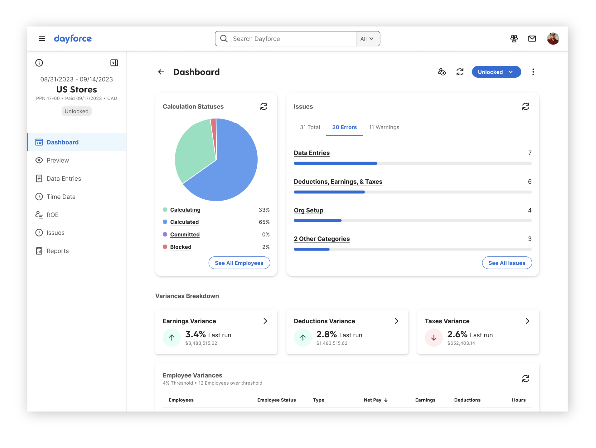Click the Calculated legend color dot
Image resolution: width=596 pixels, height=448 pixels.
[165, 222]
